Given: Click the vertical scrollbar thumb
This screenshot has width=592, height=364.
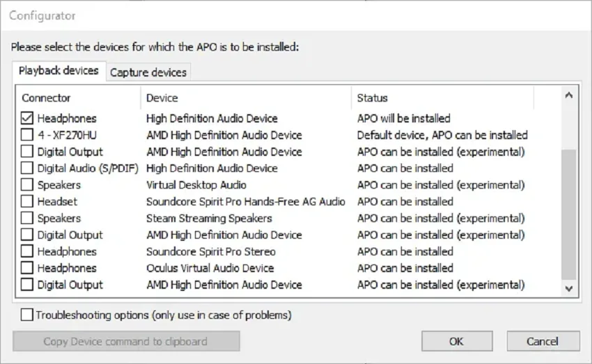Looking at the screenshot, I should click(569, 214).
